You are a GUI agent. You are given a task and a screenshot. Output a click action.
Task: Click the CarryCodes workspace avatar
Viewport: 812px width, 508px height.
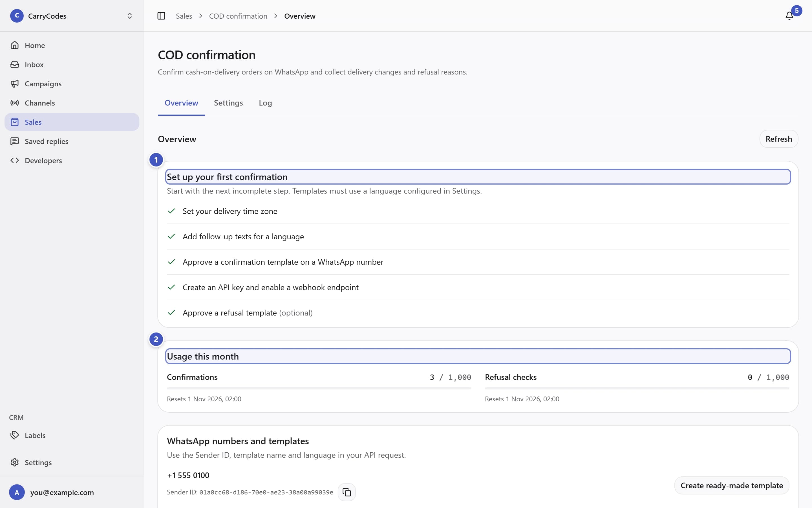pos(17,16)
